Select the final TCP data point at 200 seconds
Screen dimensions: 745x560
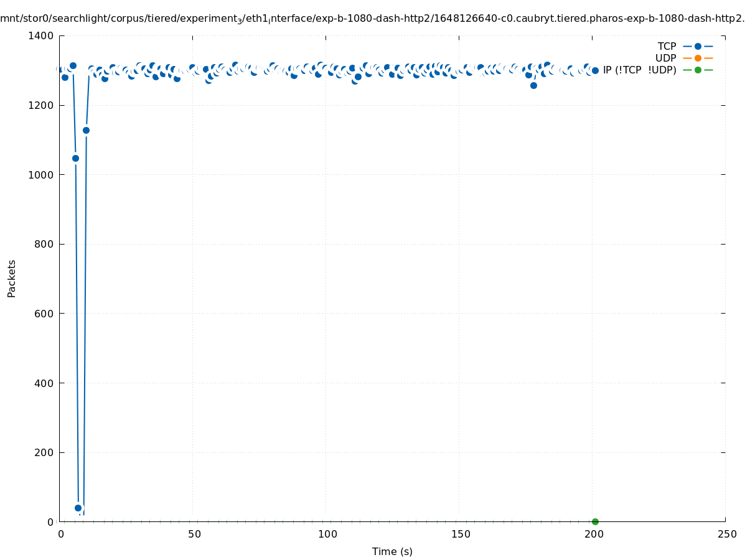595,70
